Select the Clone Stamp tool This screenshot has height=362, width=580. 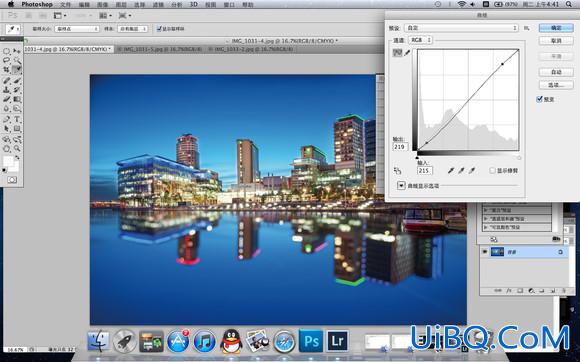click(7, 89)
